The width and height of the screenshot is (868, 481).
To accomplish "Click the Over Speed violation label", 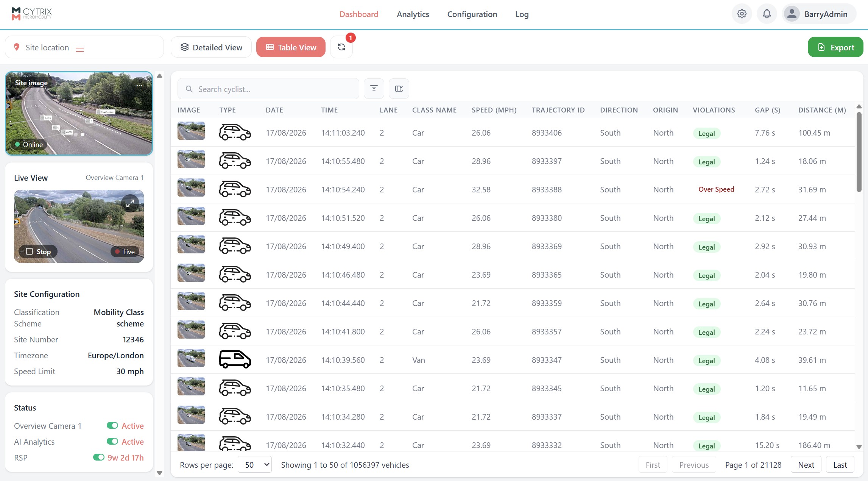I will tap(716, 189).
